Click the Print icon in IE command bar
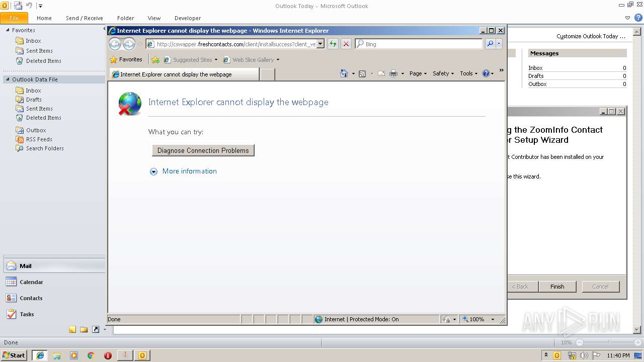The height and width of the screenshot is (362, 644). tap(393, 73)
